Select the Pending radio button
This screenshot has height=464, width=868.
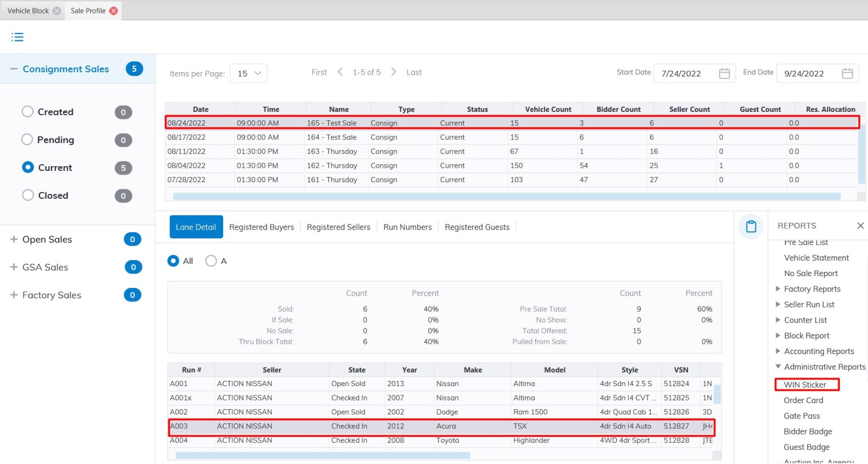(x=27, y=139)
